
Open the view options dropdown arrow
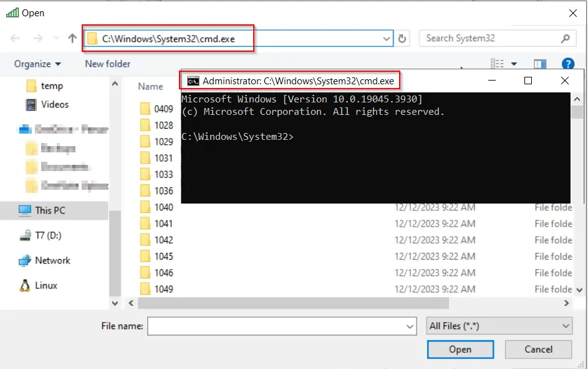pyautogui.click(x=514, y=64)
